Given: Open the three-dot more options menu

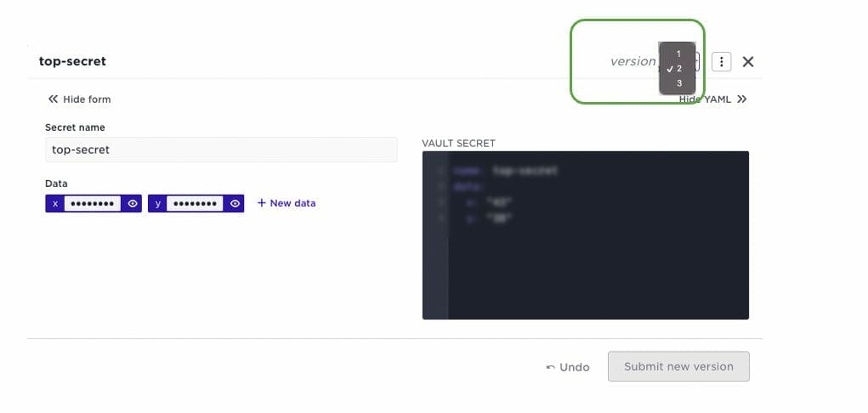Looking at the screenshot, I should pos(721,62).
